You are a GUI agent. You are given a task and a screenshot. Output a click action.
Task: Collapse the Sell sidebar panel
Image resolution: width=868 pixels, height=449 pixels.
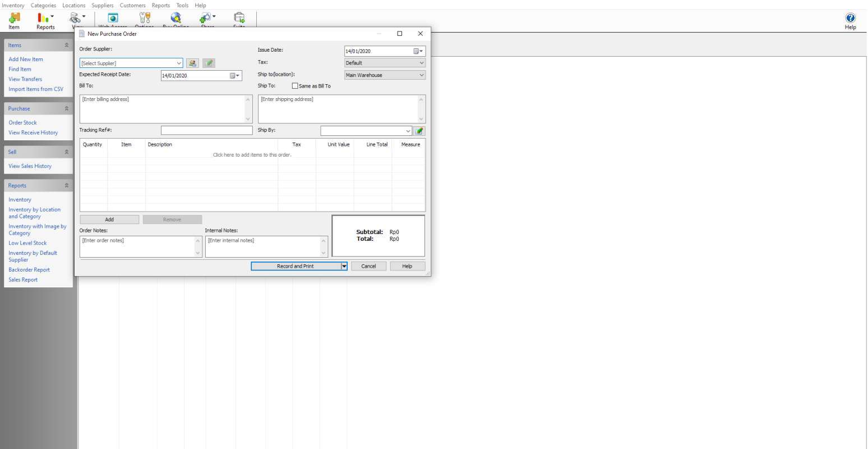point(67,152)
